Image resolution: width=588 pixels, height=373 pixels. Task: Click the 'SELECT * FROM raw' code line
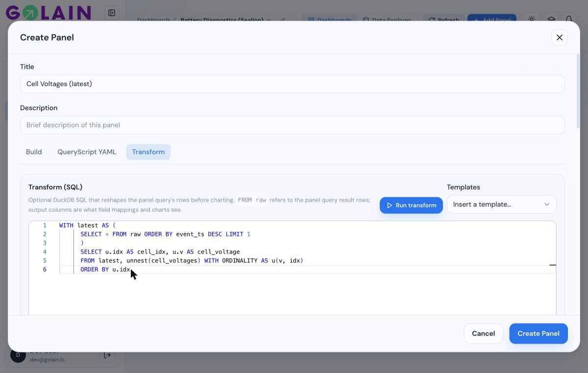[166, 234]
